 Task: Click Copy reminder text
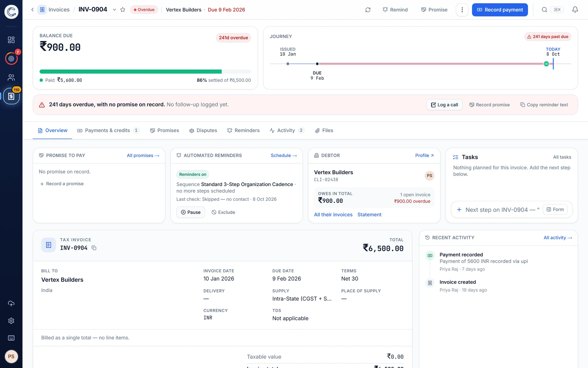tap(544, 105)
